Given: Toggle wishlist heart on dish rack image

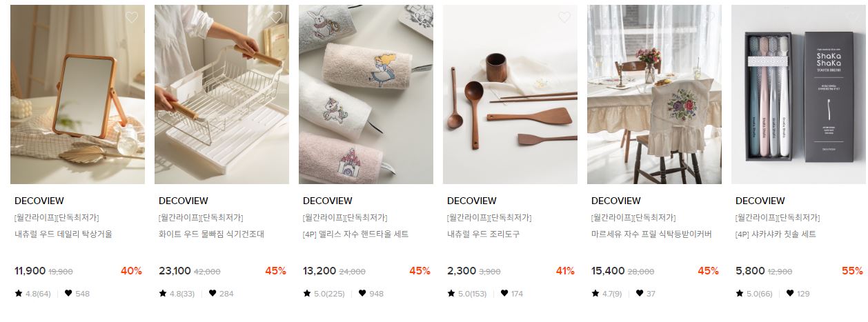Looking at the screenshot, I should [275, 17].
